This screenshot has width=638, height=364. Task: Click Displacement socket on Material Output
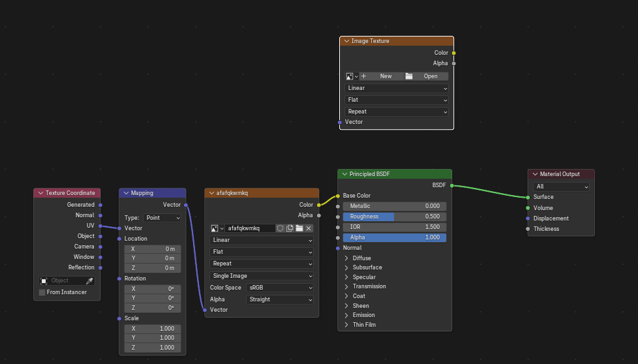click(528, 219)
